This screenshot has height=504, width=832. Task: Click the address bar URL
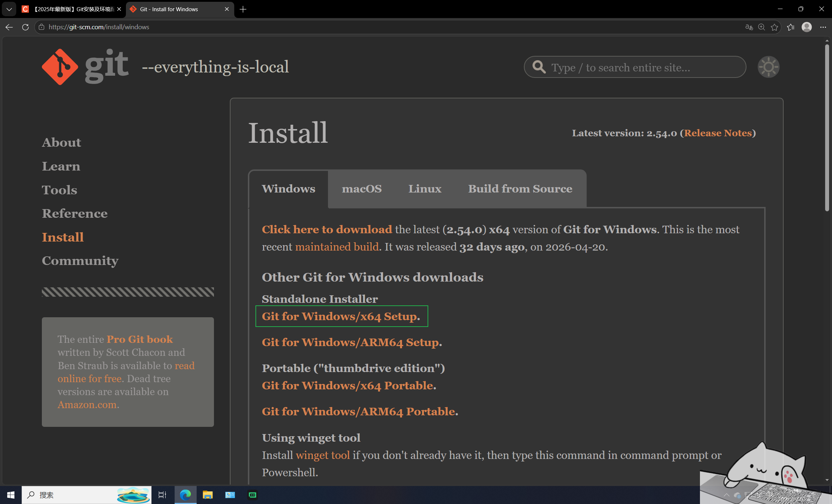pos(99,27)
